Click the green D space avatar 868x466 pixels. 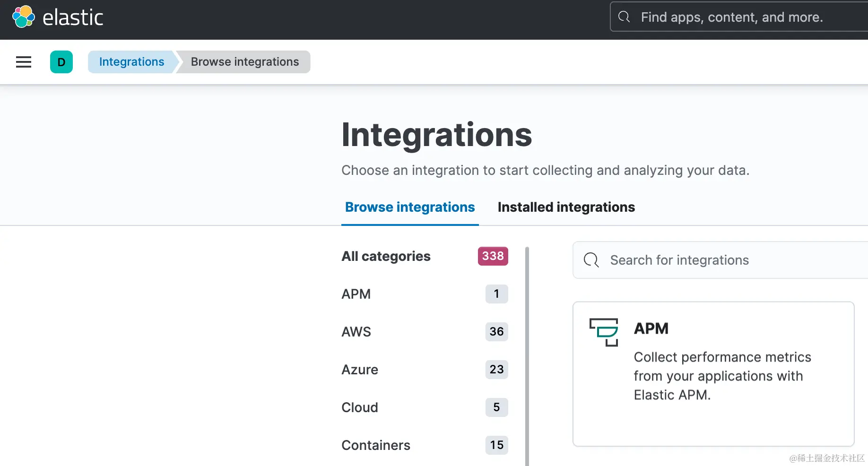coord(61,62)
